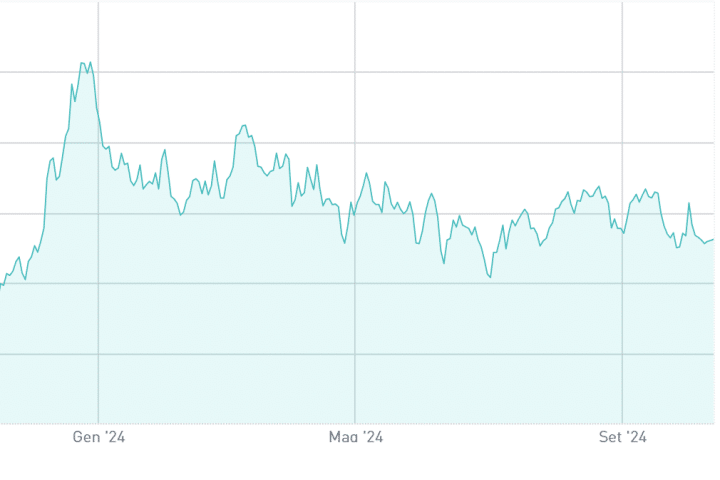Click the second-highest peak between Gen and Mag
Image resolution: width=720 pixels, height=480 pixels.
pyautogui.click(x=243, y=126)
